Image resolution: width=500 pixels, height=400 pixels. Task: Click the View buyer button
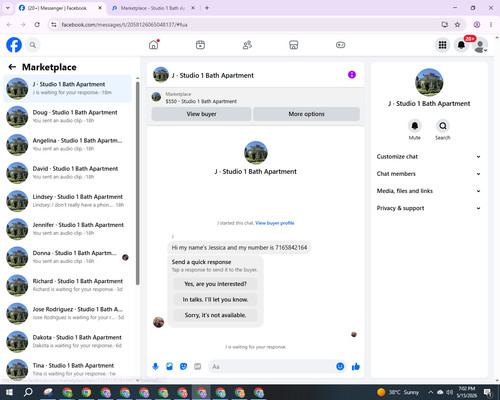click(x=201, y=114)
